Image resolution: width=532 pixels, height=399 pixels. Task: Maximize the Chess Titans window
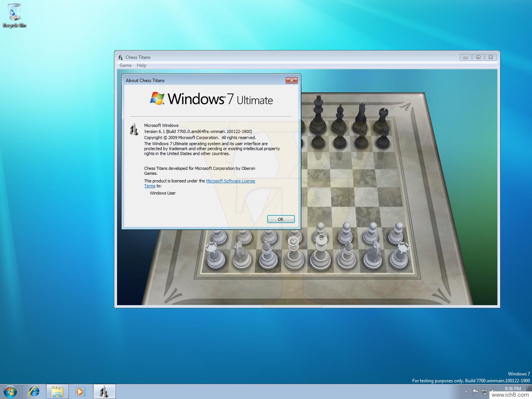tap(478, 57)
